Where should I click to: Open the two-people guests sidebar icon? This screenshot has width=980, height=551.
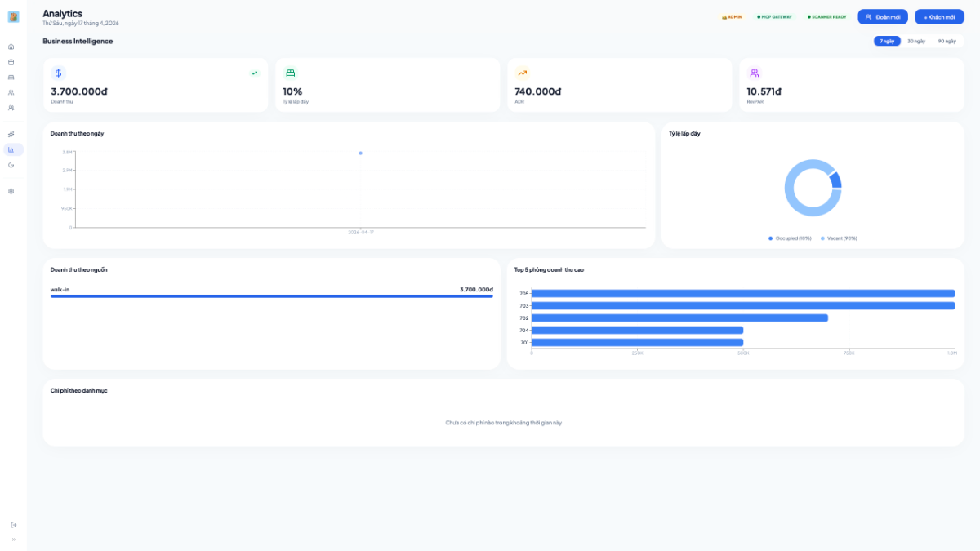(x=11, y=92)
